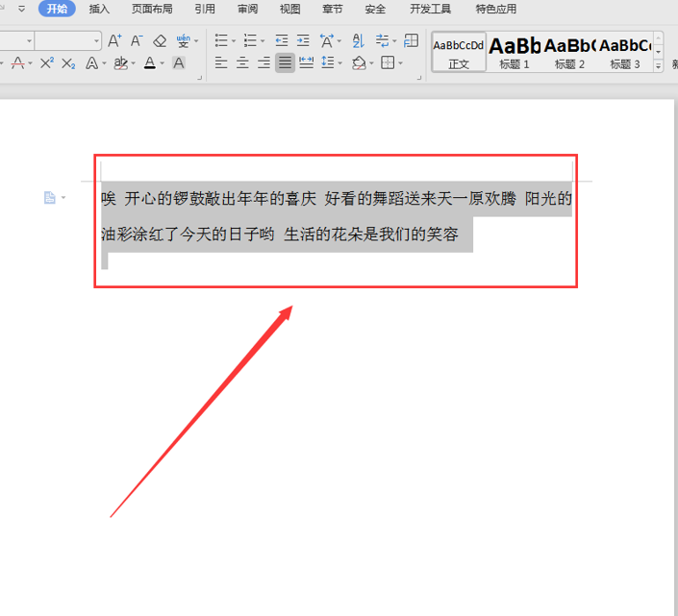Screen dimensions: 678x616
Task: Set line spacing
Action: click(328, 63)
